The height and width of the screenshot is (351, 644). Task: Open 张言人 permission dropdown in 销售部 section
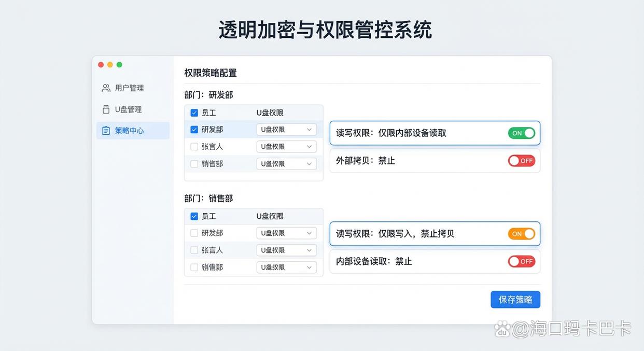click(286, 250)
